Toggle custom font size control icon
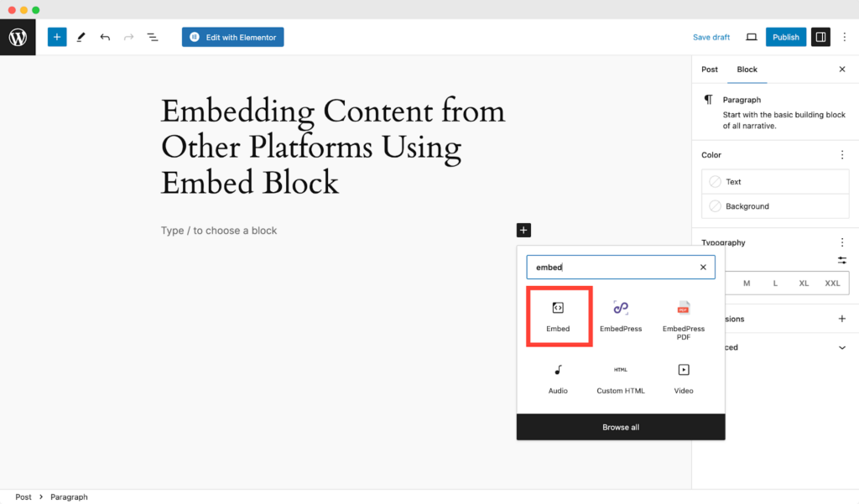This screenshot has height=504, width=859. pyautogui.click(x=842, y=261)
